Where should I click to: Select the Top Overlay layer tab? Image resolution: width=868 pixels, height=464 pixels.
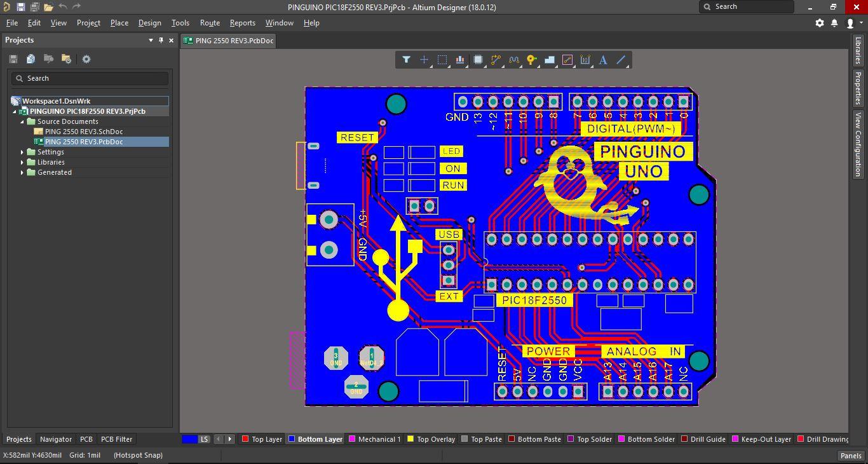(x=431, y=439)
